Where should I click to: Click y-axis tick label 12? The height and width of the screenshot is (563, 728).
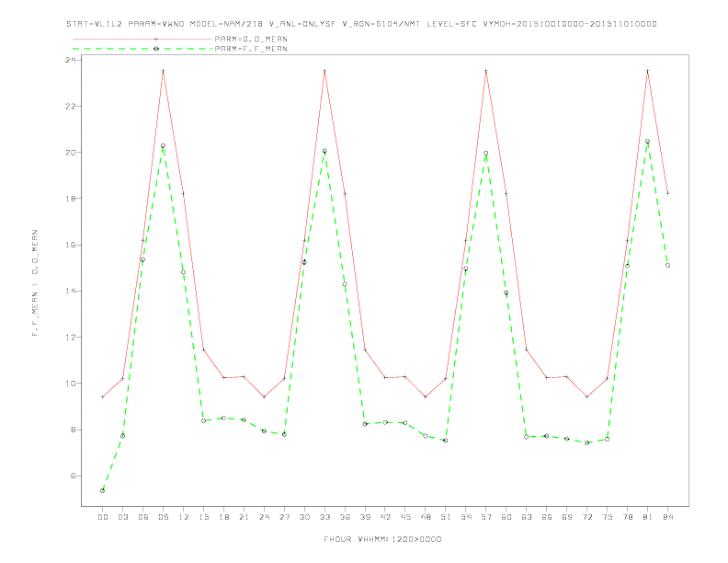[71, 338]
